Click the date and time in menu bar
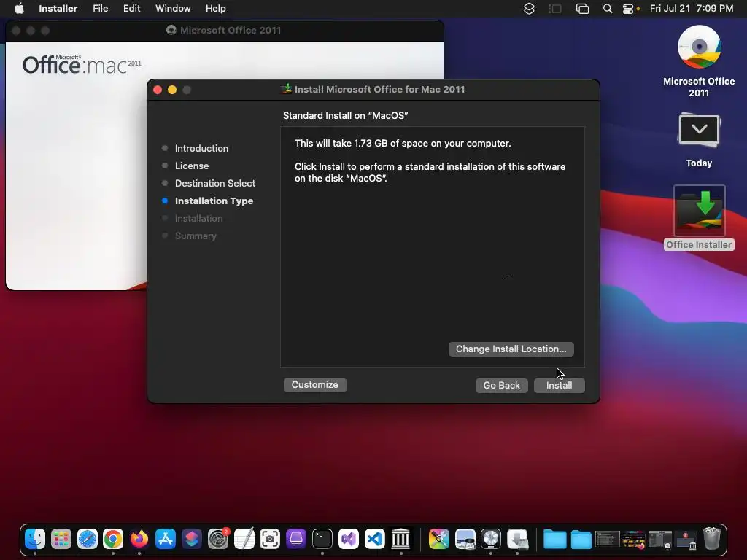This screenshot has height=560, width=747. tap(692, 9)
